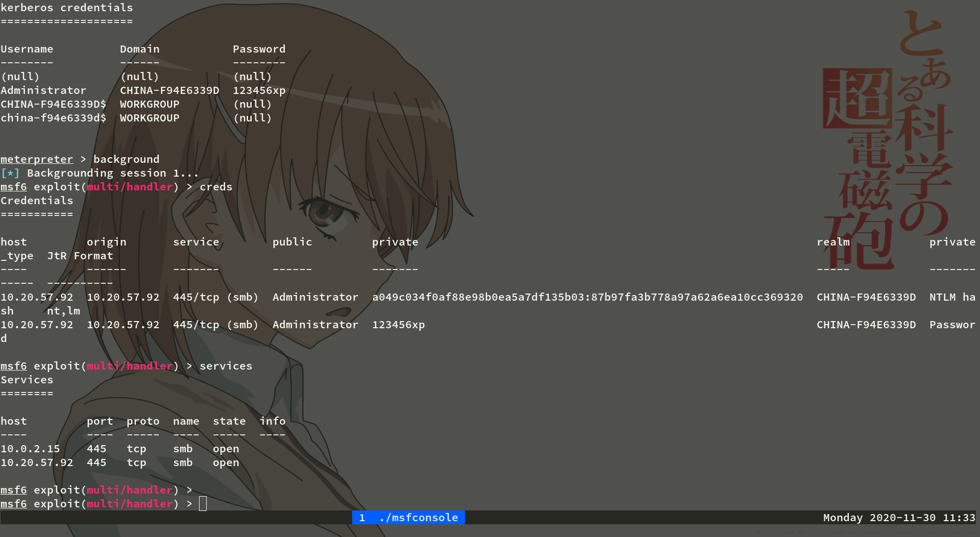This screenshot has width=980, height=537.
Task: Click username 'CHINA-F94E6339D$' in uppercase
Action: point(54,104)
